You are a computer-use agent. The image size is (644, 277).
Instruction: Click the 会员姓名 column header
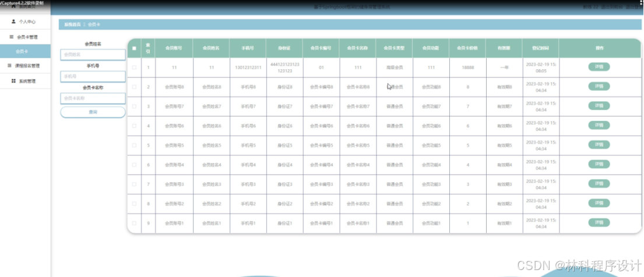[211, 48]
